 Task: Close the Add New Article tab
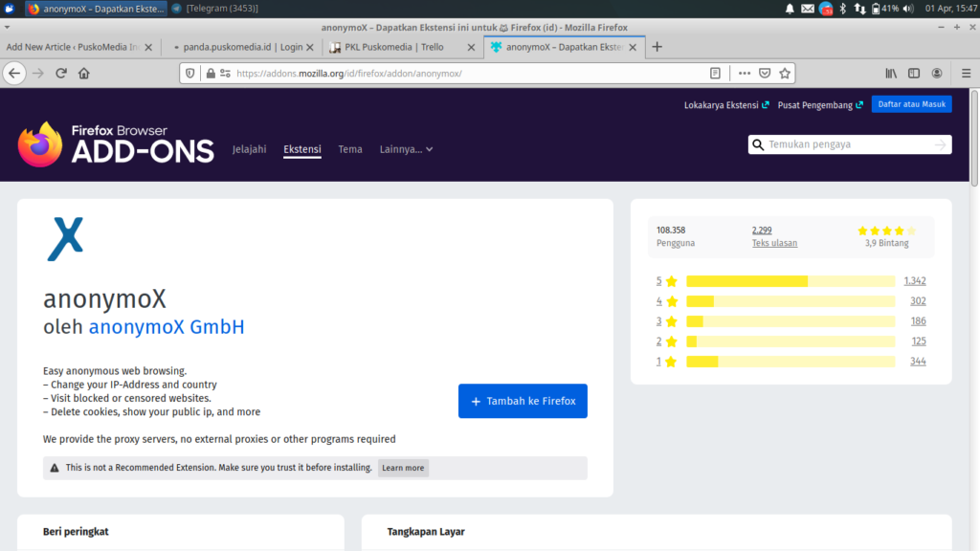[148, 47]
